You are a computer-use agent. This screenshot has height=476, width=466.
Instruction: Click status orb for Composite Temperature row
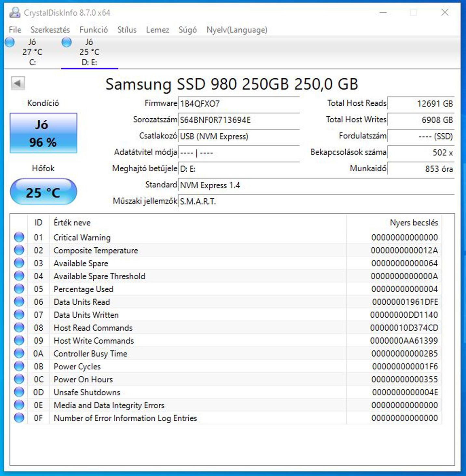[19, 250]
